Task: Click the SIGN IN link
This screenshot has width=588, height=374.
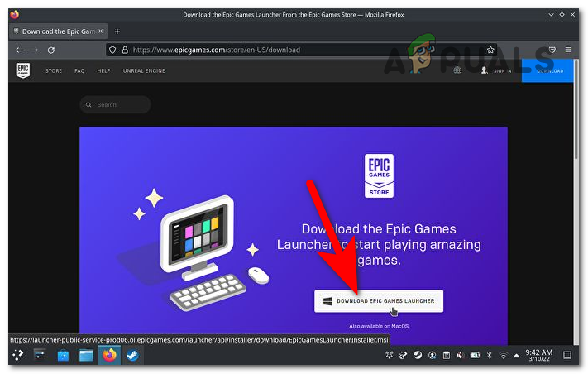Action: tap(502, 70)
